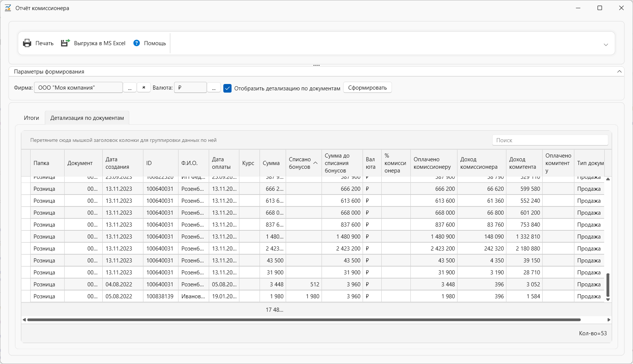Open the Фирма selection ellipsis button

(x=130, y=87)
